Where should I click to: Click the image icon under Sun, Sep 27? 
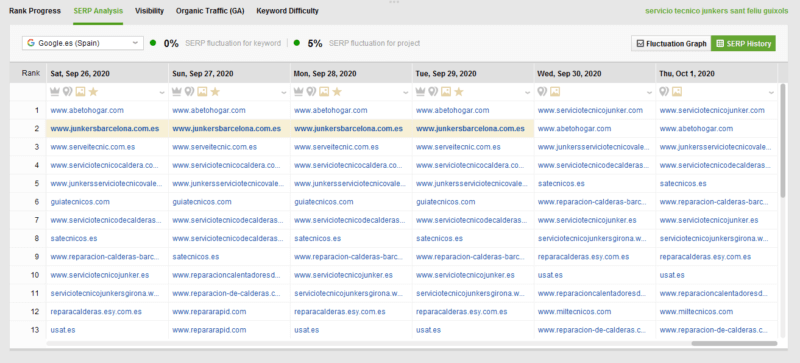click(x=202, y=92)
